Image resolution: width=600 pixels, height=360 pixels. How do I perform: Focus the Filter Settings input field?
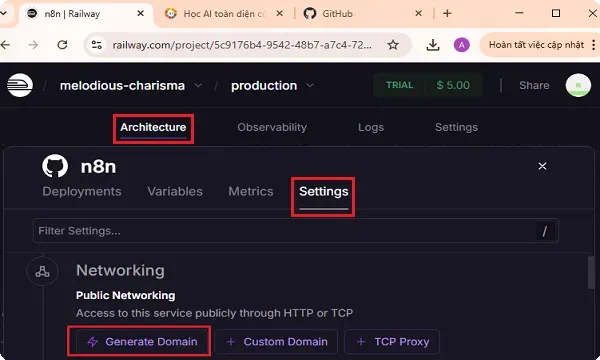click(295, 231)
